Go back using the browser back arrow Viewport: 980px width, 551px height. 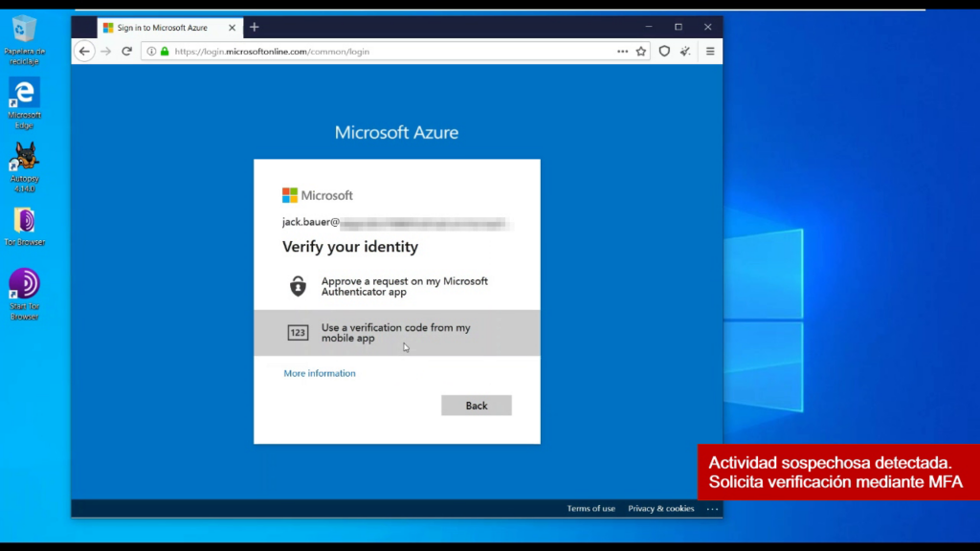tap(84, 52)
